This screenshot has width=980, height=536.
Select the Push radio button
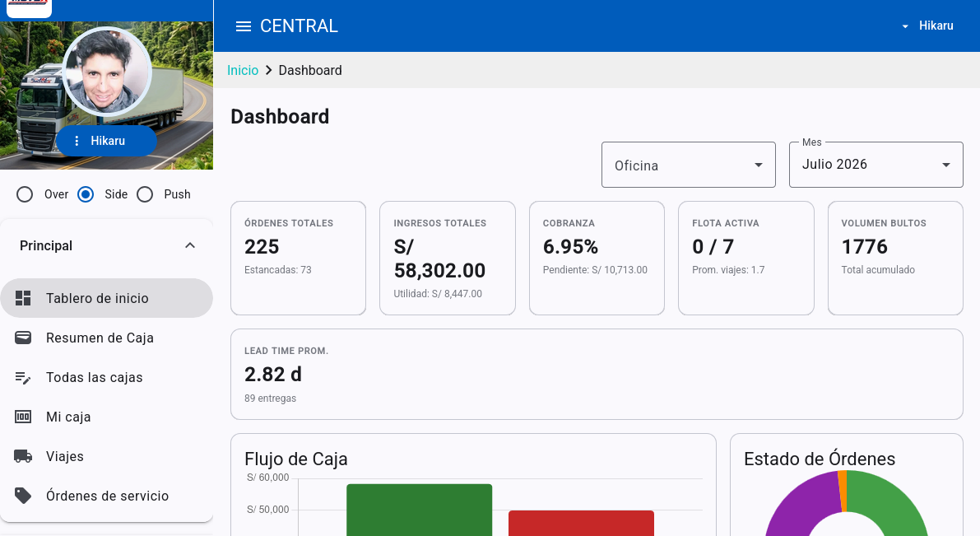(145, 194)
